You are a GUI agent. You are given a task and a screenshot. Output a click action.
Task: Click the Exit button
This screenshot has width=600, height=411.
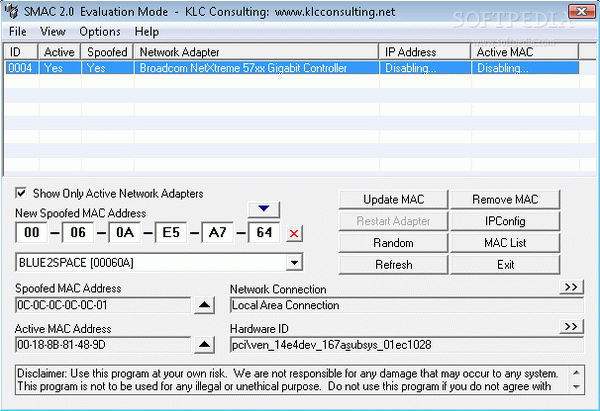pyautogui.click(x=505, y=265)
